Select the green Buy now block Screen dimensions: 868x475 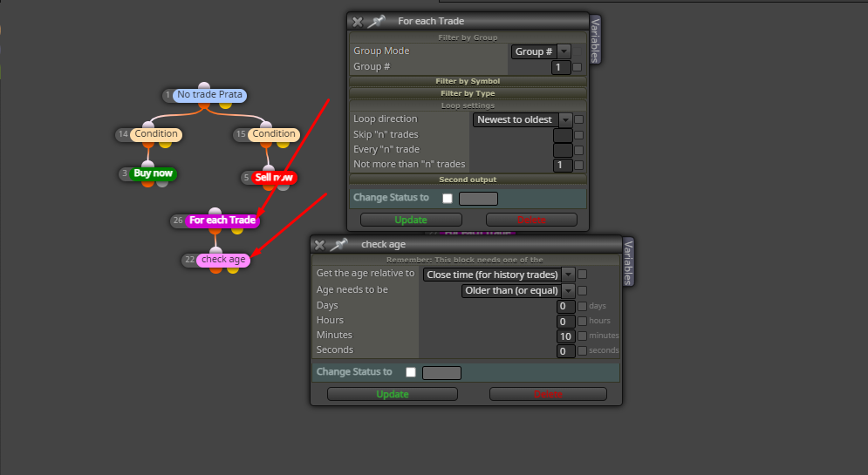(x=154, y=173)
